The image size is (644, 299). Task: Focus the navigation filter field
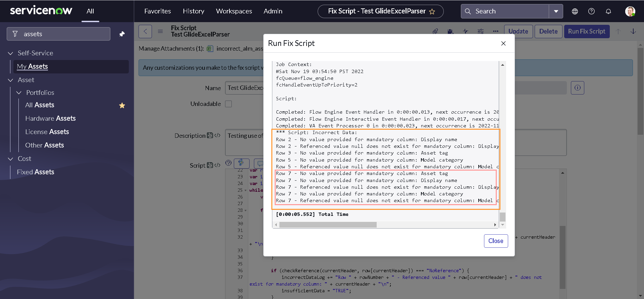pos(59,34)
